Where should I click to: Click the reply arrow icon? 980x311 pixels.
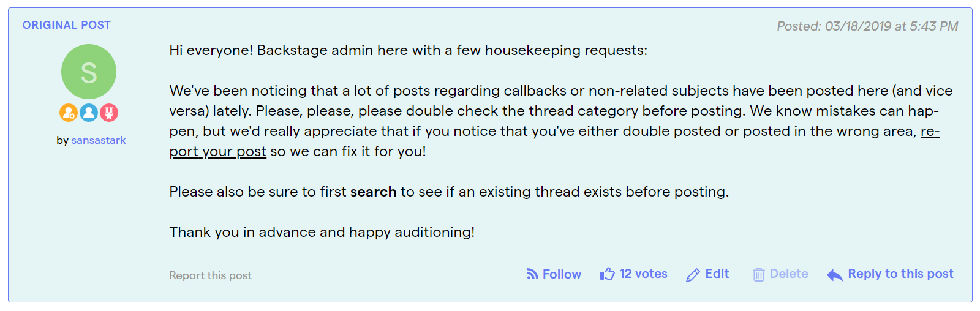(835, 275)
